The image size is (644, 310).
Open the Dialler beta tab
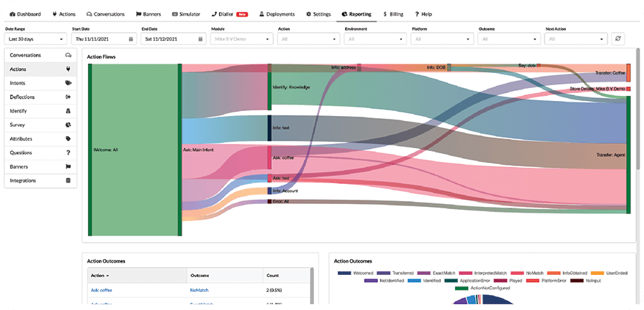tap(230, 14)
